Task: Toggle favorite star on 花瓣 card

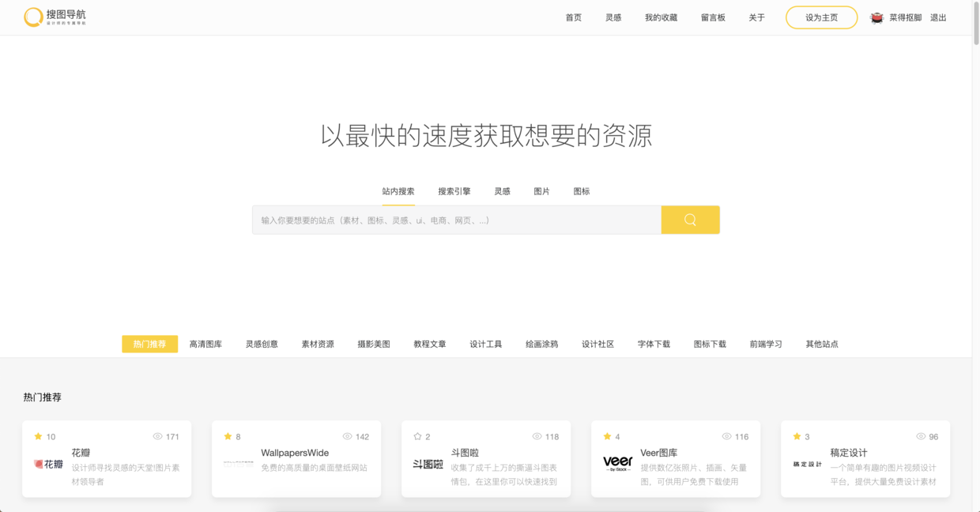Action: click(38, 436)
